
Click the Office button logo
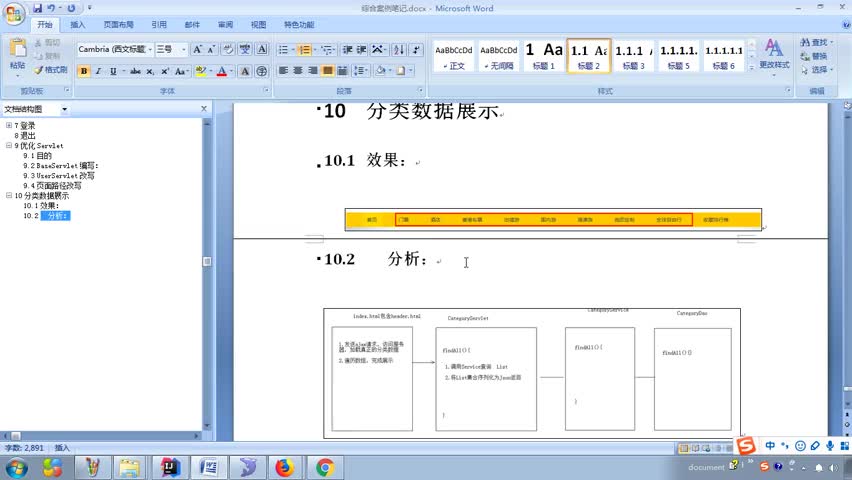14,14
